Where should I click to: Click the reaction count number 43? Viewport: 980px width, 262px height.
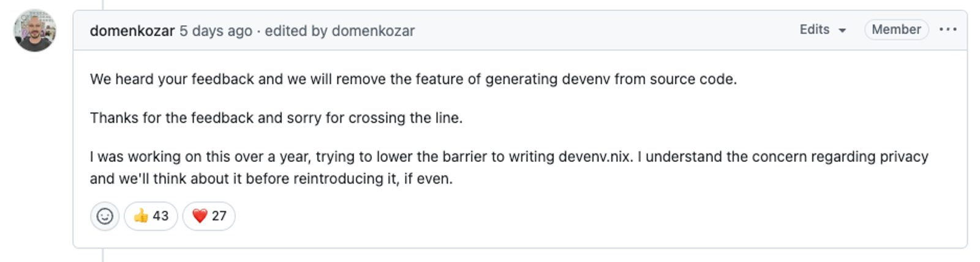pos(160,216)
